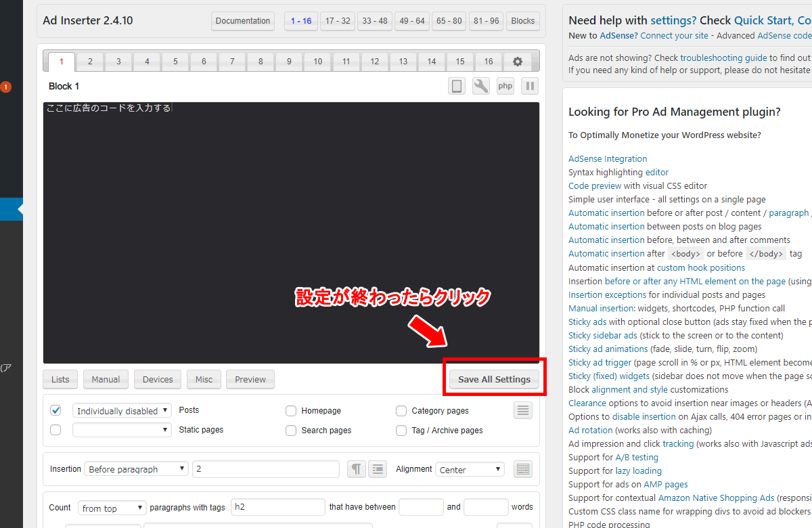
Task: Enable the Homepage checkbox
Action: [291, 411]
